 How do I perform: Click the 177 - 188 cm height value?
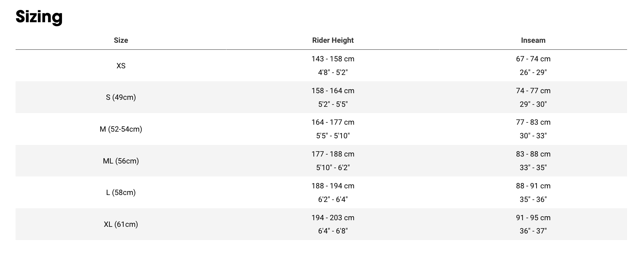[333, 154]
